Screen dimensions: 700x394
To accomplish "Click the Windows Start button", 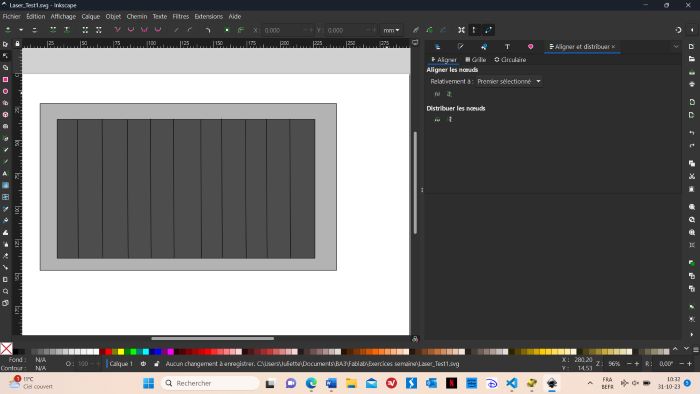I will tap(149, 383).
